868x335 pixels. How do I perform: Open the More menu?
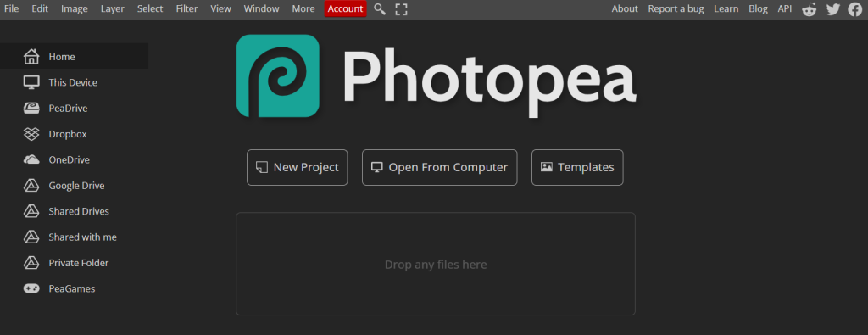303,8
